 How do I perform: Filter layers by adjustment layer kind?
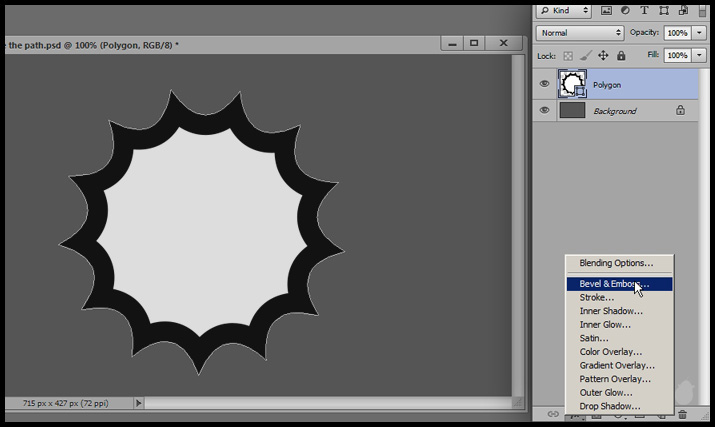(x=626, y=11)
